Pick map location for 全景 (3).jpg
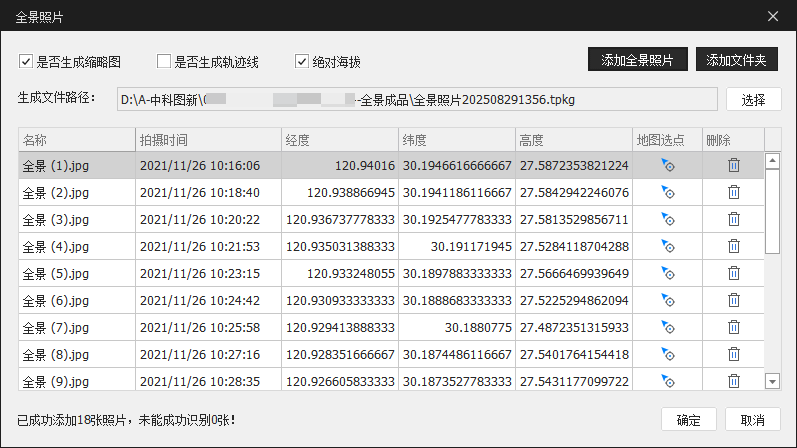The image size is (797, 448). coord(667,220)
